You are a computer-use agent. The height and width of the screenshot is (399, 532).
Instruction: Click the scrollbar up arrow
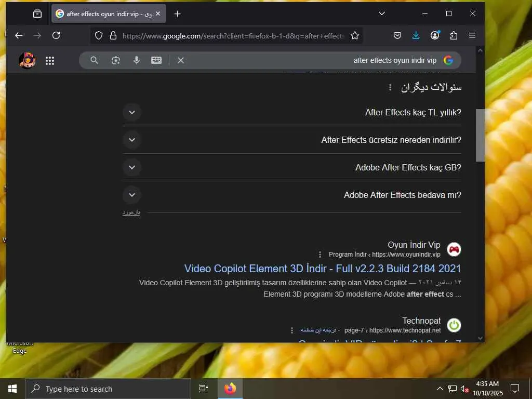(480, 51)
